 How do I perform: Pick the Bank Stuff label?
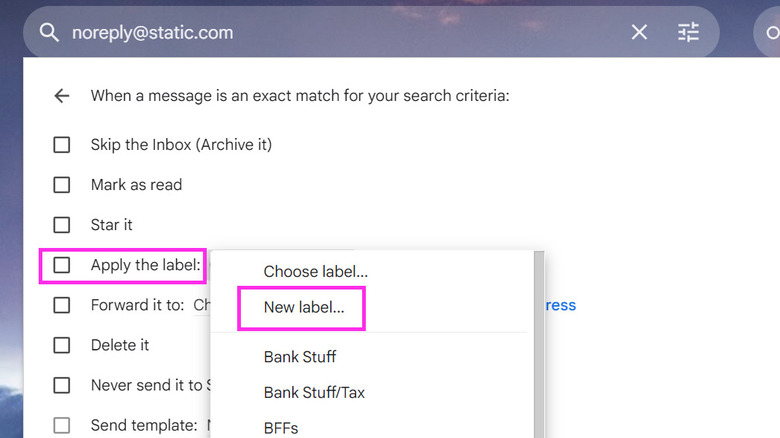coord(300,357)
